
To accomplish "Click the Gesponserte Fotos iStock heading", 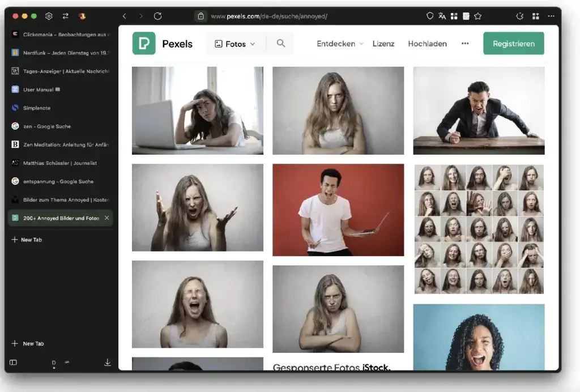I will (331, 367).
